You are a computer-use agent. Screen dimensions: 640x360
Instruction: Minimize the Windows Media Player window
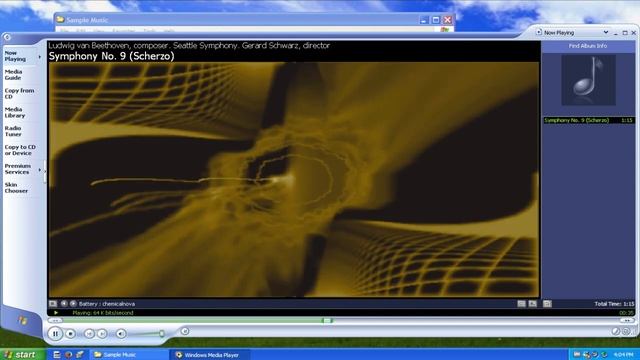(616, 33)
